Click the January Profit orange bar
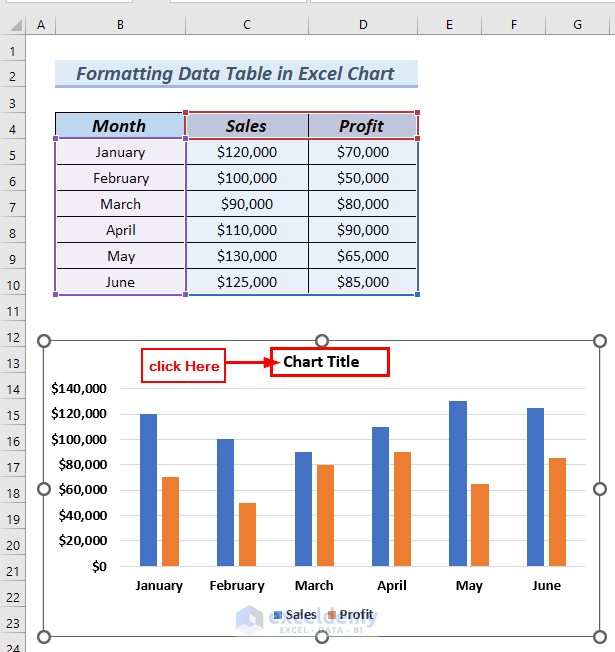Screen dimensions: 615x652 pyautogui.click(x=170, y=521)
